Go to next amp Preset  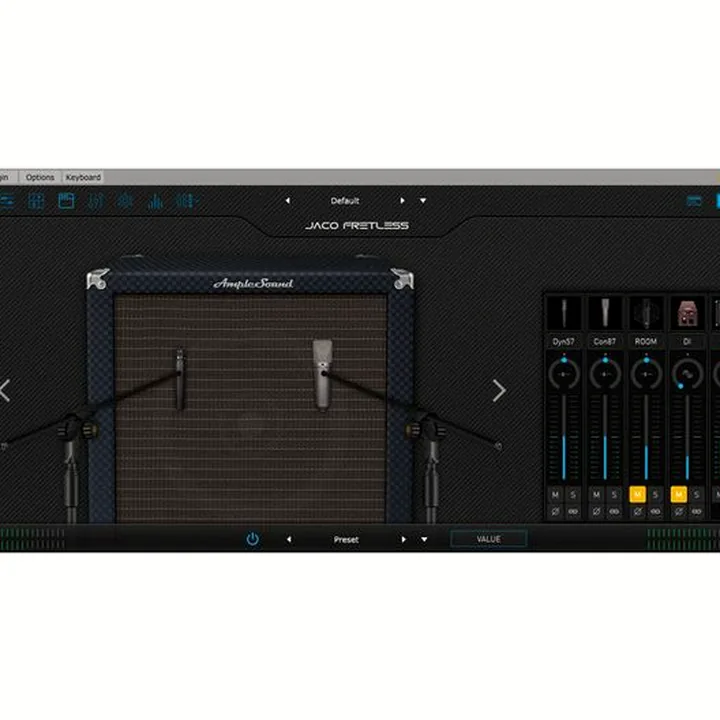tap(404, 540)
